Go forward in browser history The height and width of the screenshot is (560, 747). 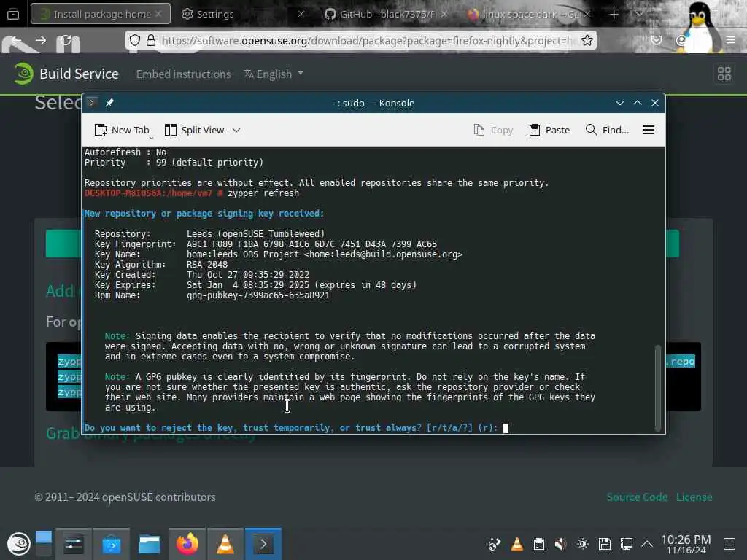click(41, 41)
